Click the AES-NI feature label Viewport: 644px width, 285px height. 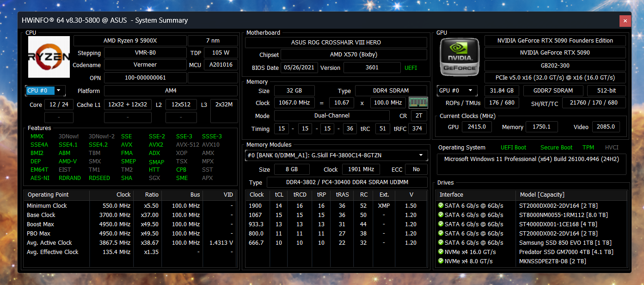(x=39, y=178)
